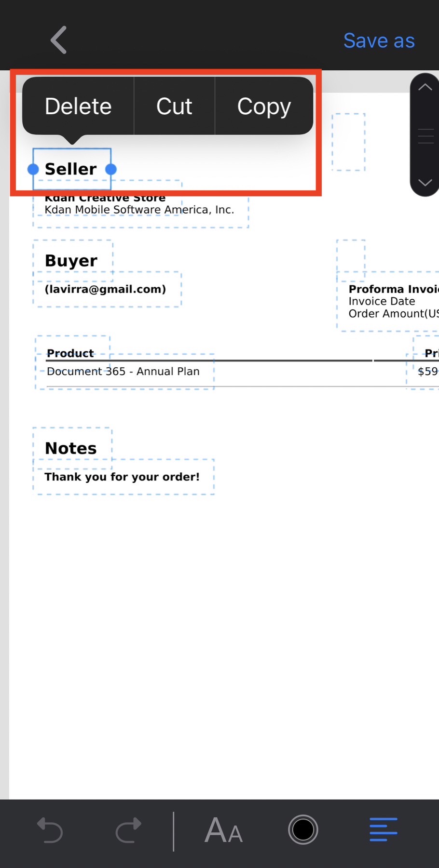This screenshot has height=868, width=439.
Task: Choose Delete in the popup menu
Action: tap(78, 106)
